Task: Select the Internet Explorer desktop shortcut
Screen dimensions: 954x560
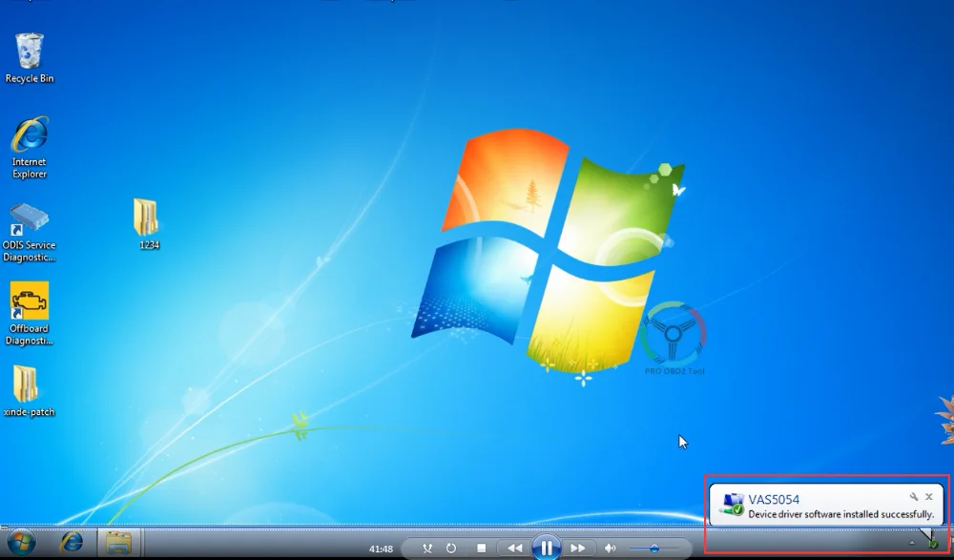Action: 30,148
